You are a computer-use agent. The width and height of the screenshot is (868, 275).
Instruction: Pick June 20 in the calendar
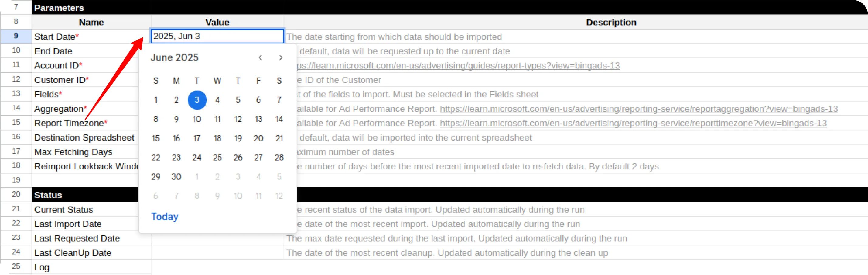258,138
